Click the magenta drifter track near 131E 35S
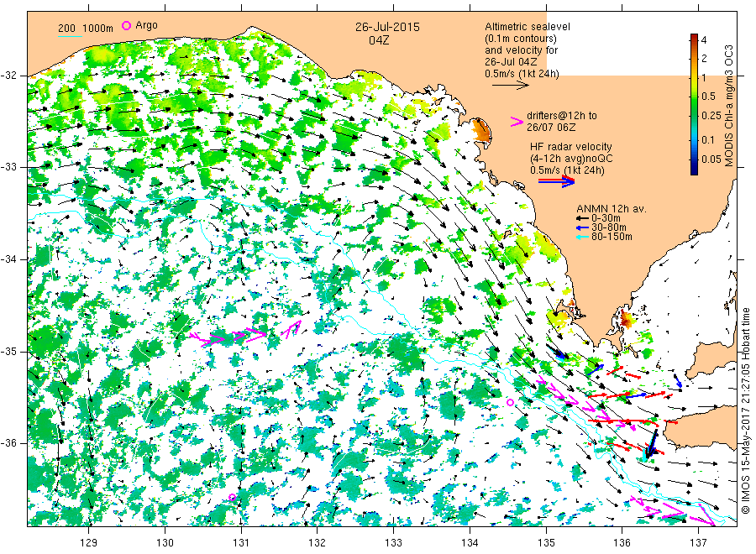This screenshot has width=756, height=554. pyautogui.click(x=245, y=334)
